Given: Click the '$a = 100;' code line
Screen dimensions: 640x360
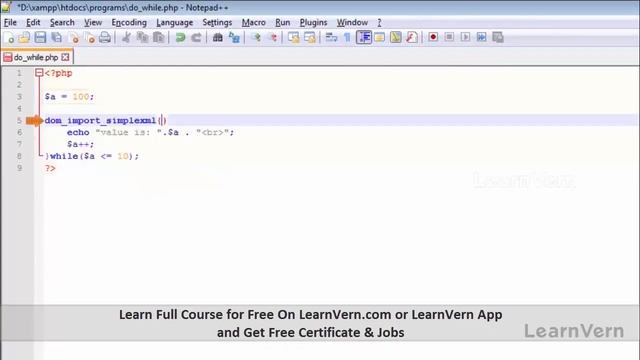Looking at the screenshot, I should (69, 97).
